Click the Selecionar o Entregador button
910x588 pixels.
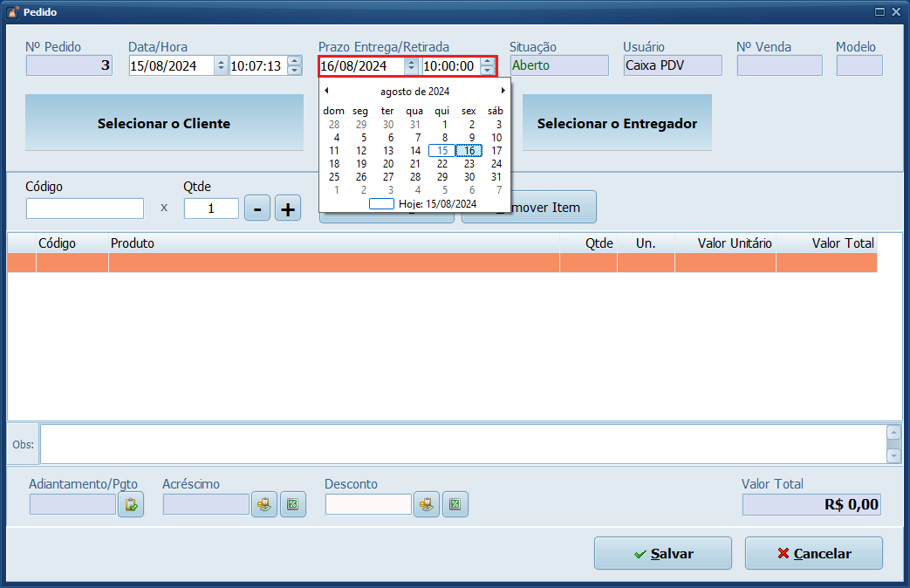click(617, 123)
